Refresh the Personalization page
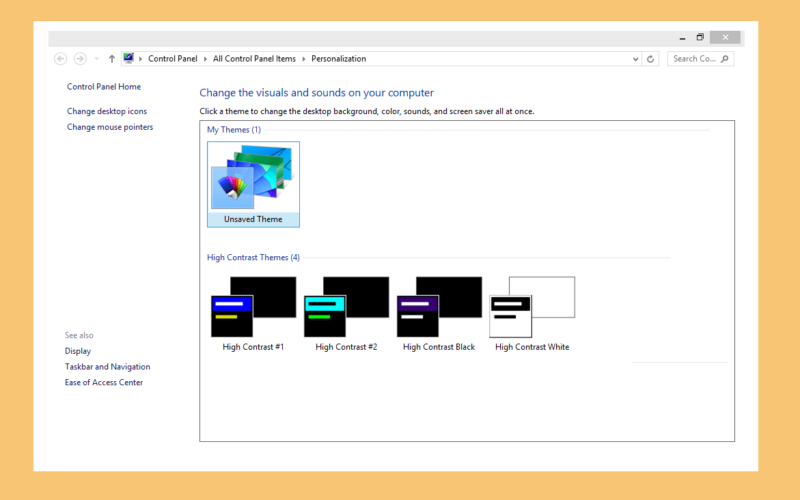This screenshot has width=800, height=500. click(x=651, y=59)
